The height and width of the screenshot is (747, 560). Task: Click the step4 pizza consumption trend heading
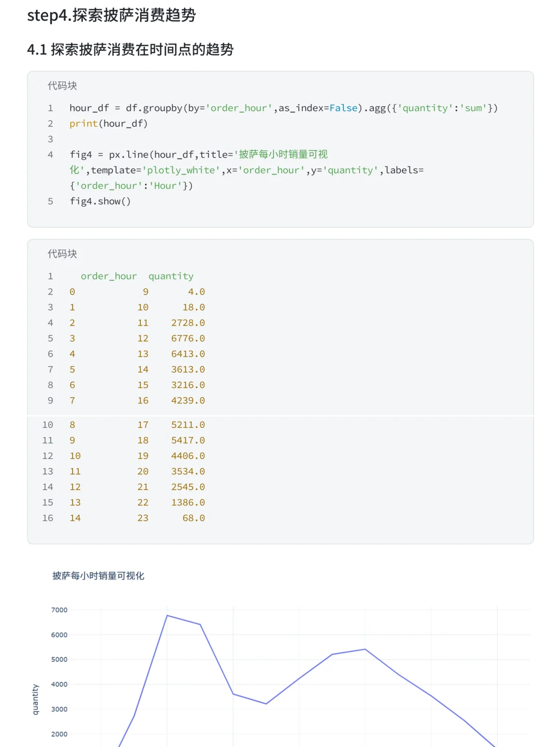111,16
